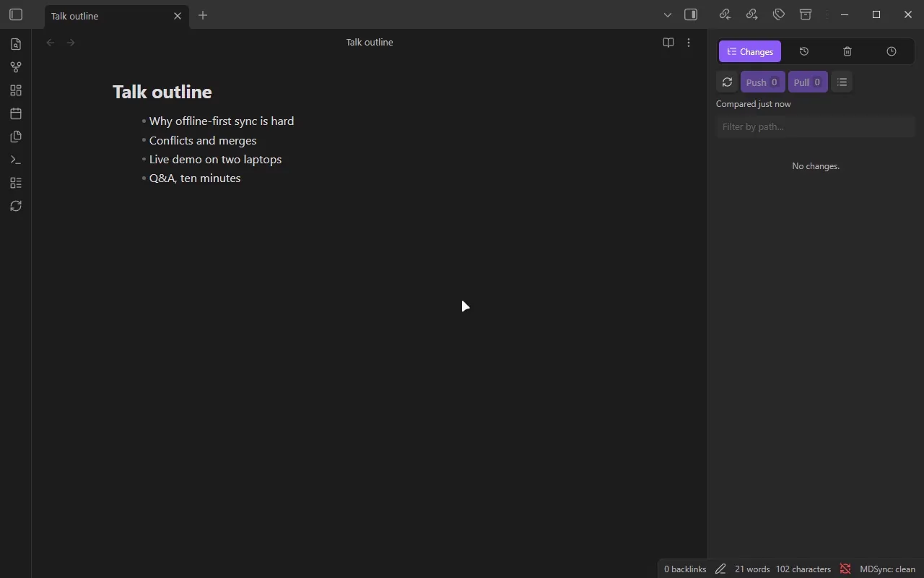
Task: Open the graph view ribbon icon
Action: click(16, 67)
